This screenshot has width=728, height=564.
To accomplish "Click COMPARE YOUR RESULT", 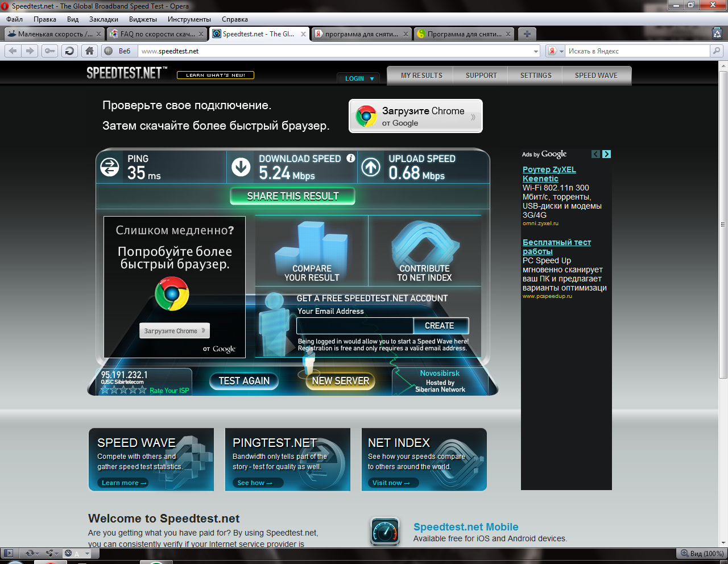I will [312, 251].
